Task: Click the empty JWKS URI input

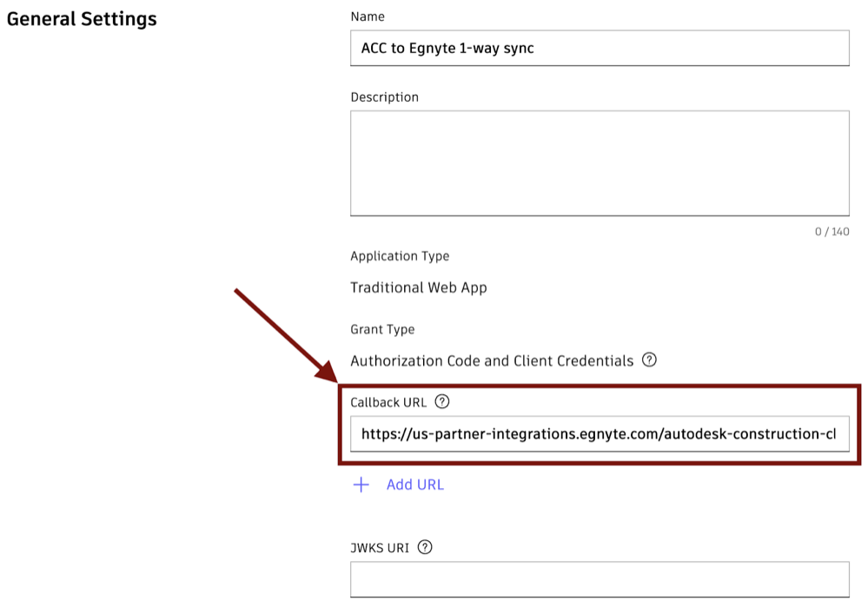Action: 600,578
